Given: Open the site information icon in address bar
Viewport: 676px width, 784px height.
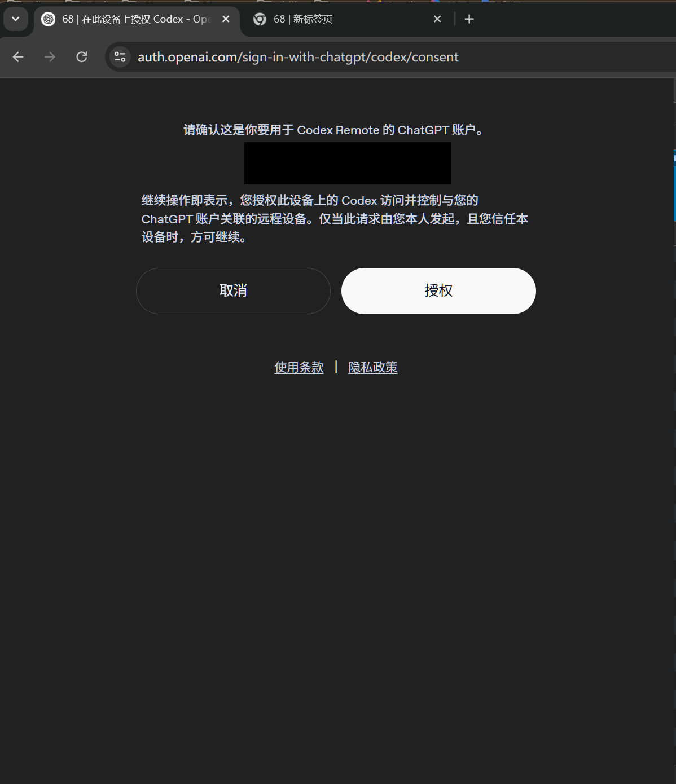Looking at the screenshot, I should (x=120, y=57).
